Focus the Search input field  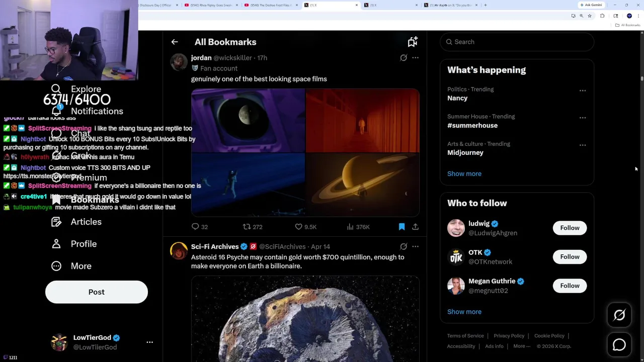pos(517,42)
